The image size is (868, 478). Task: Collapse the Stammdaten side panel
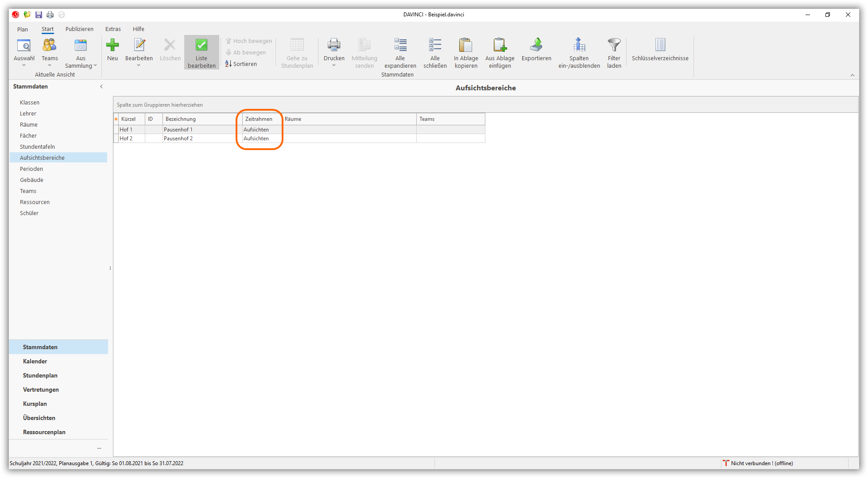pyautogui.click(x=101, y=87)
